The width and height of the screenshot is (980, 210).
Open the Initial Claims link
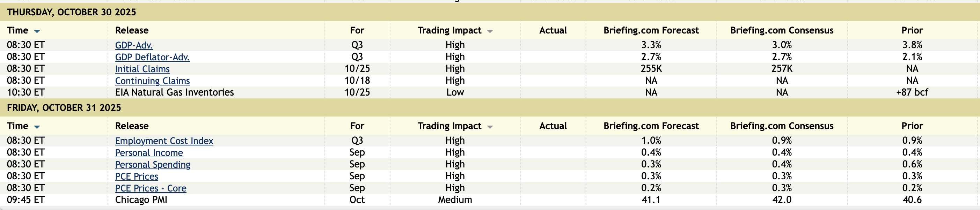click(x=142, y=69)
